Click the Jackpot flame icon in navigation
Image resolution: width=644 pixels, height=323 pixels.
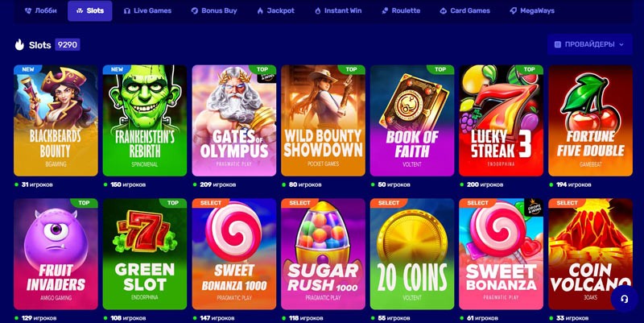tap(260, 11)
